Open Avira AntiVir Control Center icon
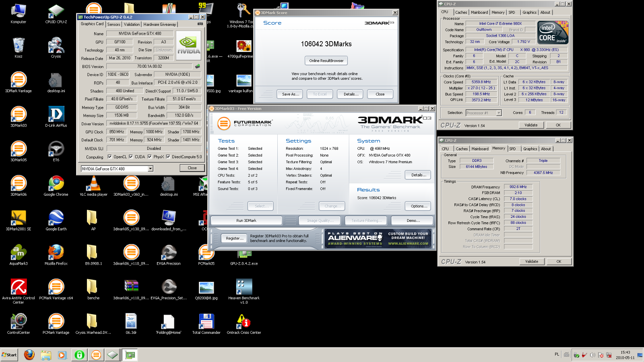 coord(19,291)
